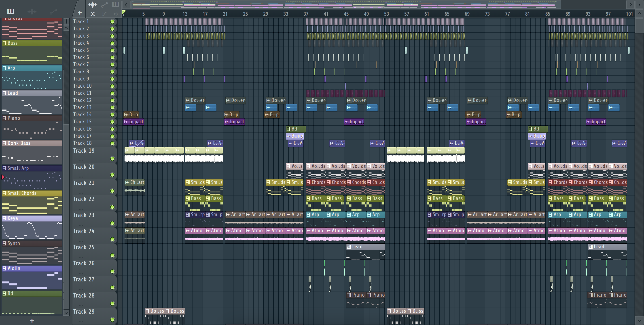Click the X icon in playlist toolbar
Image resolution: width=644 pixels, height=325 pixels.
point(93,14)
